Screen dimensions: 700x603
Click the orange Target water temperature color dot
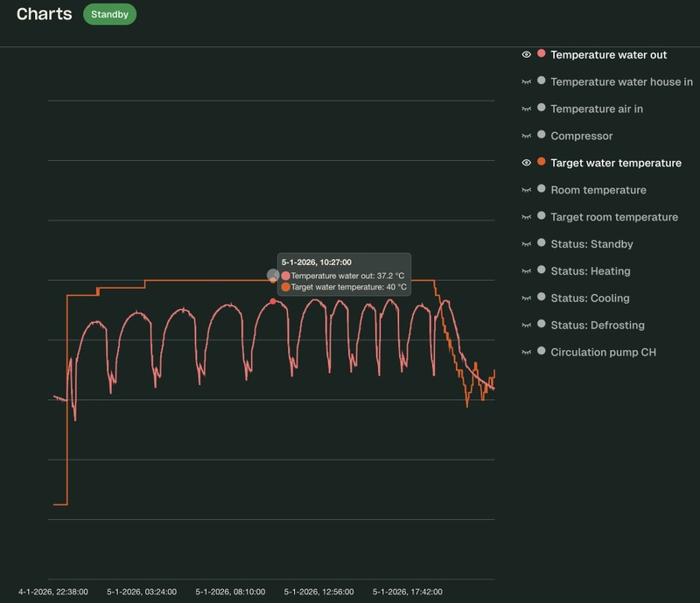542,163
